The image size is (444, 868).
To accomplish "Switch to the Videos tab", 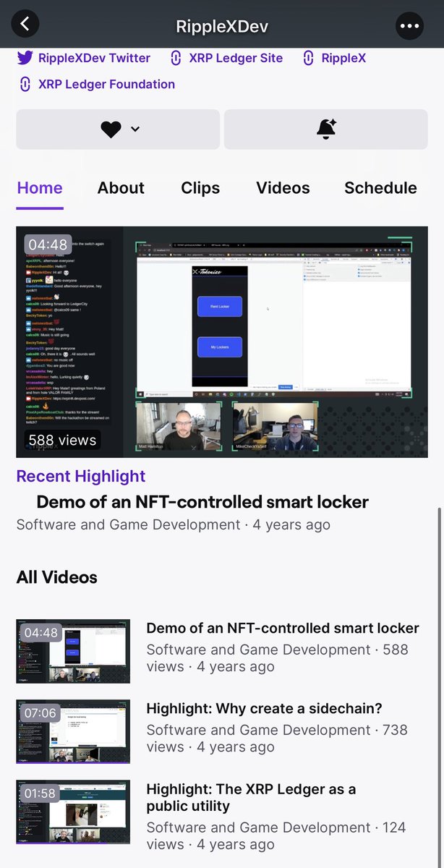I will tap(283, 188).
